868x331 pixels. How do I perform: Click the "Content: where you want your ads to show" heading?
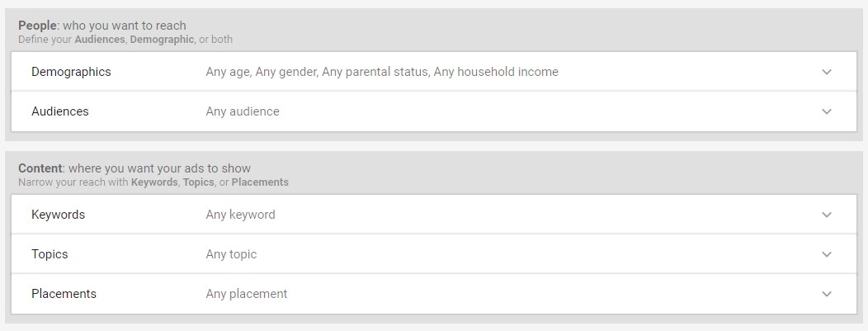134,168
